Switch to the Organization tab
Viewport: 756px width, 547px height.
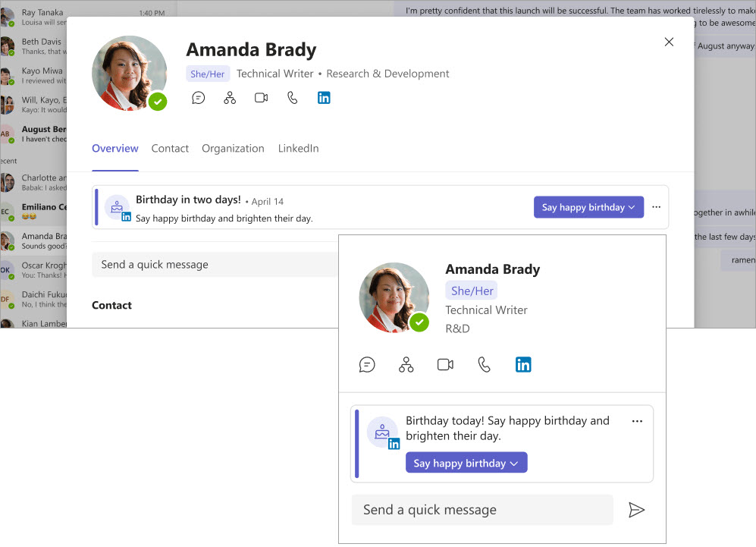click(233, 149)
